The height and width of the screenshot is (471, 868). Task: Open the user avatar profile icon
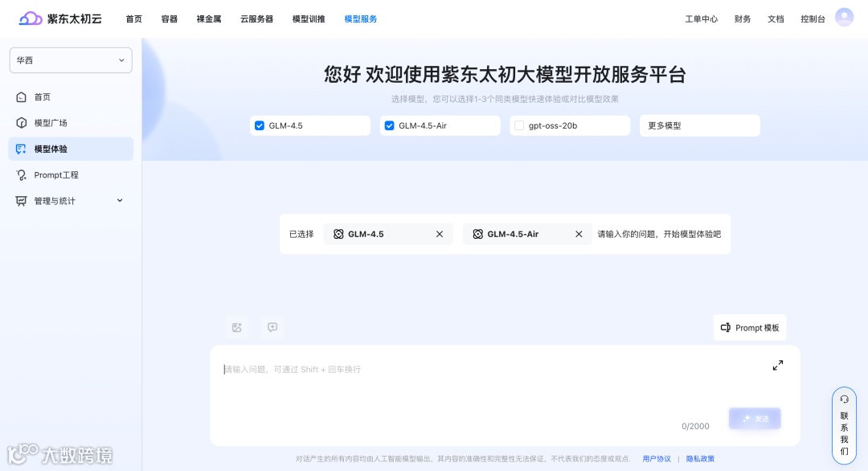(844, 18)
